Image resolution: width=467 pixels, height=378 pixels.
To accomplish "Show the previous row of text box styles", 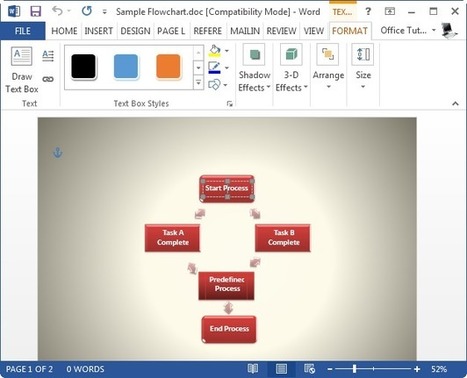I will coord(198,52).
